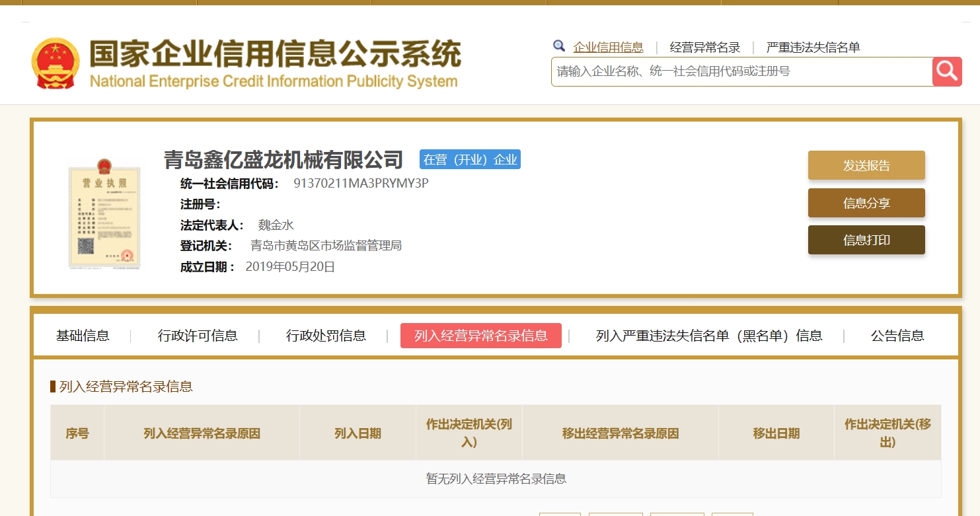
Task: Select the 严重违法失信名单 search category
Action: (x=813, y=48)
